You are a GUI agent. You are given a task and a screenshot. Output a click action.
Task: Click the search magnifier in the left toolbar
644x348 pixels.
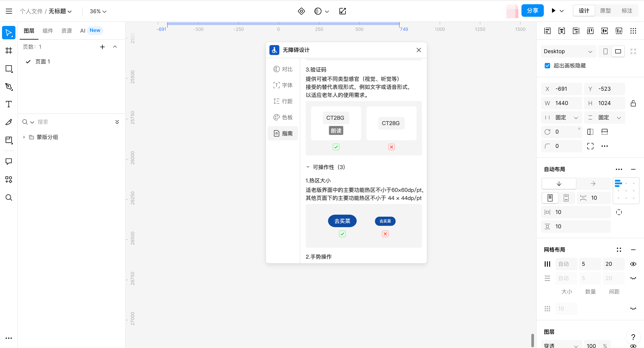pos(8,197)
